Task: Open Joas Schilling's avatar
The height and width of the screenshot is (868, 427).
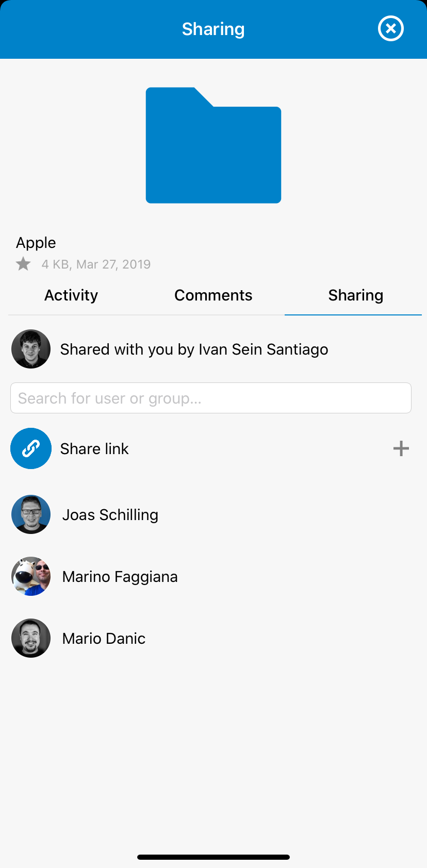Action: point(31,514)
